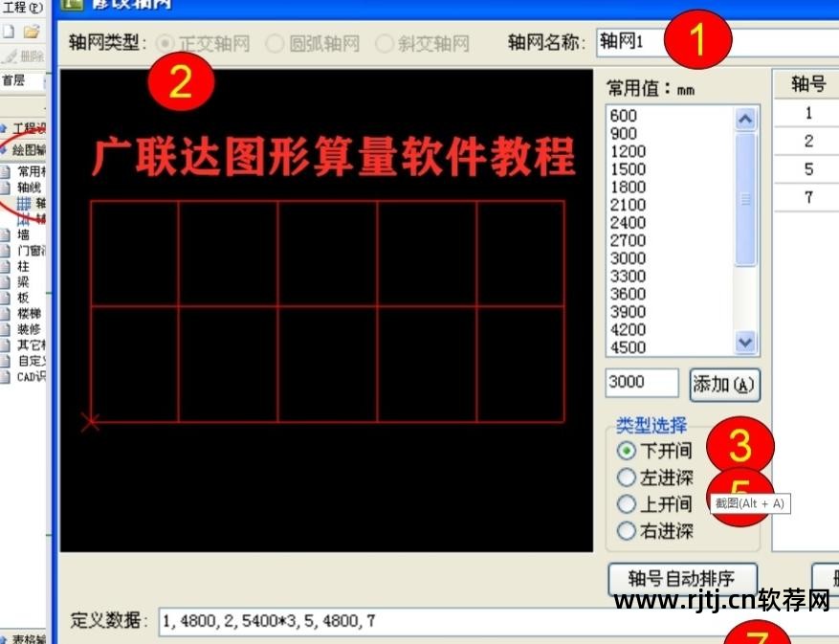Image resolution: width=839 pixels, height=644 pixels.
Task: Click the 轴号自动排序 button
Action: [683, 579]
